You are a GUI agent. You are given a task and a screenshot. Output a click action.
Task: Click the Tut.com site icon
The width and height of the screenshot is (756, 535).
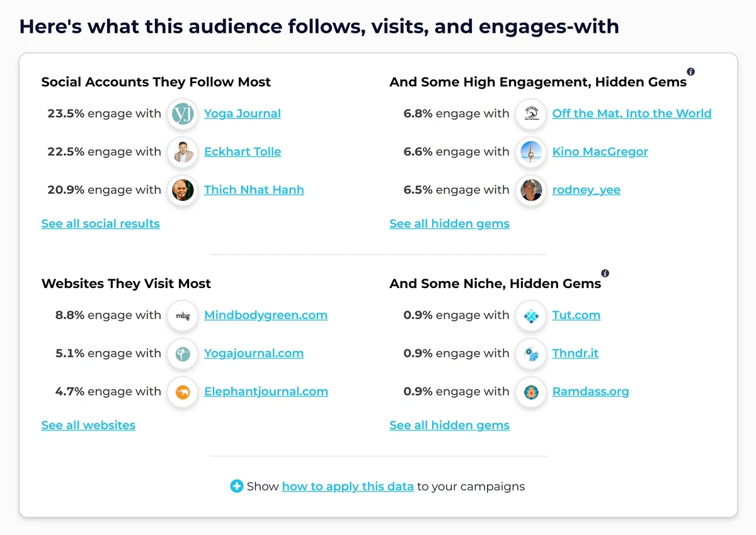click(x=531, y=316)
